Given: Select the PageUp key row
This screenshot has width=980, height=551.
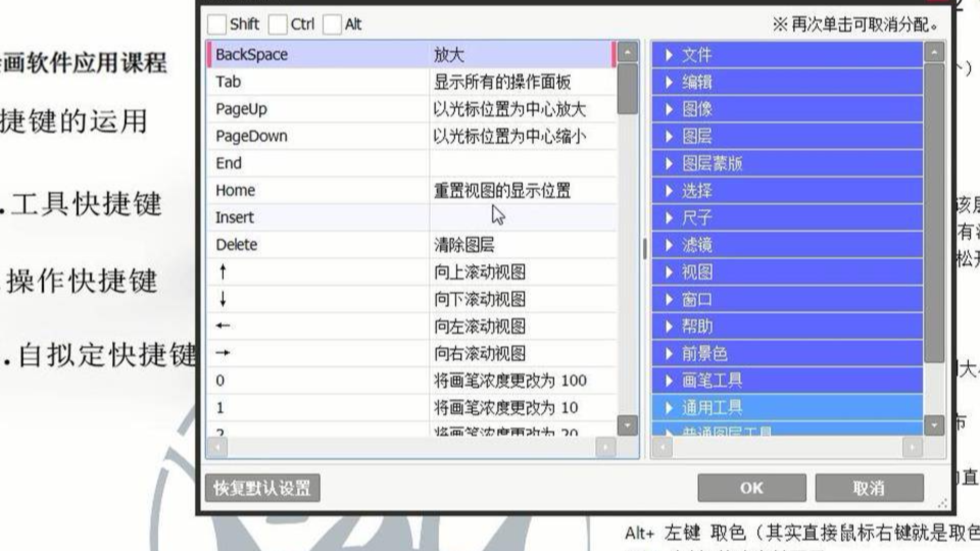Looking at the screenshot, I should tap(412, 109).
